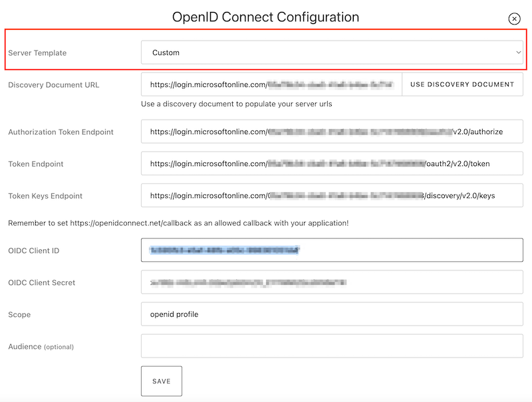This screenshot has width=532, height=402.
Task: Click into the Token Keys Endpoint field
Action: point(332,195)
